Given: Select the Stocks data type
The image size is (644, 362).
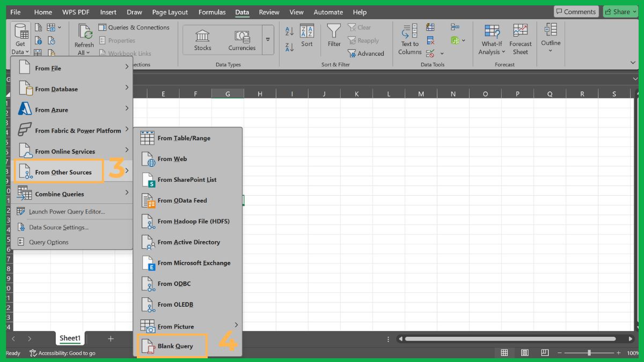Looking at the screenshot, I should click(202, 38).
